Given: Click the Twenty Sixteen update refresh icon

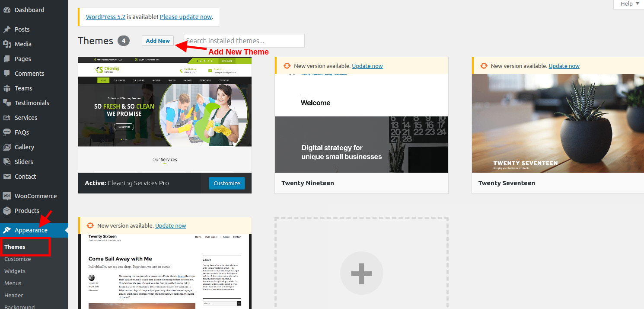Looking at the screenshot, I should (90, 225).
